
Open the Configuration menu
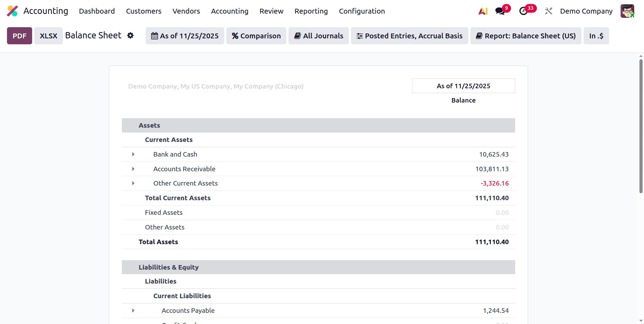click(x=362, y=11)
